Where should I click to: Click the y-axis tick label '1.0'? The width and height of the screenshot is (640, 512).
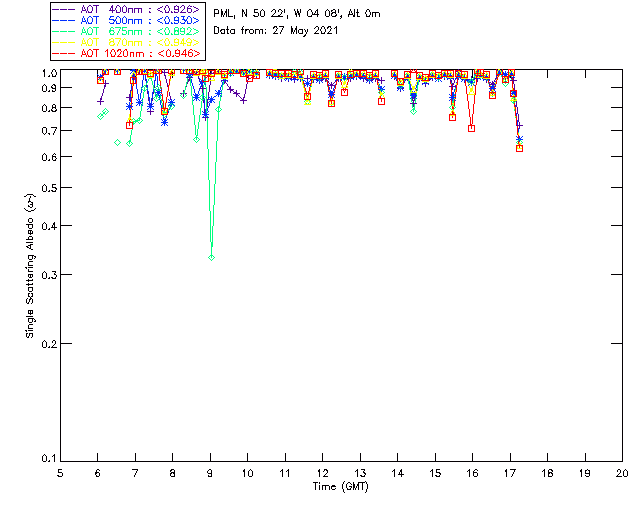(x=49, y=73)
